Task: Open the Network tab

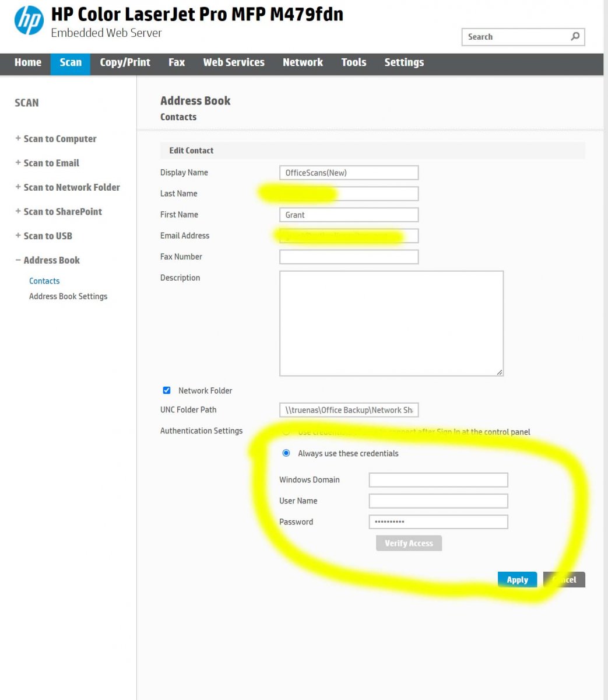Action: (x=303, y=62)
